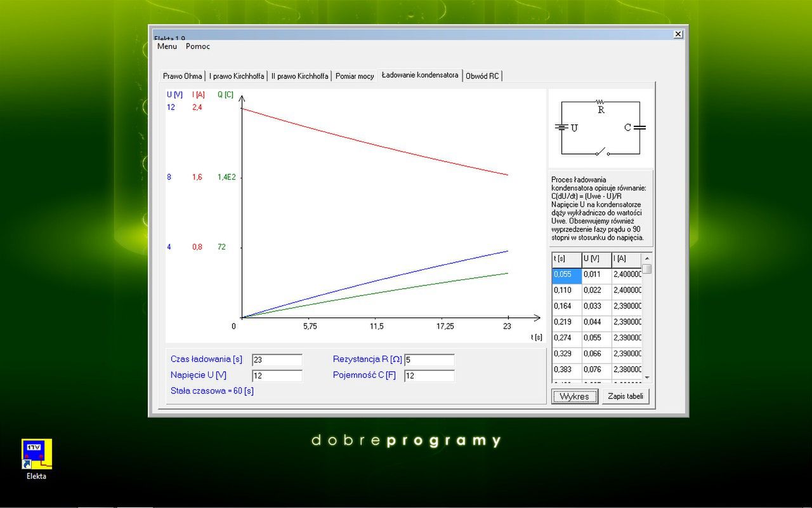This screenshot has width=812, height=508.
Task: Select the U value cell 0,022
Action: coord(596,291)
